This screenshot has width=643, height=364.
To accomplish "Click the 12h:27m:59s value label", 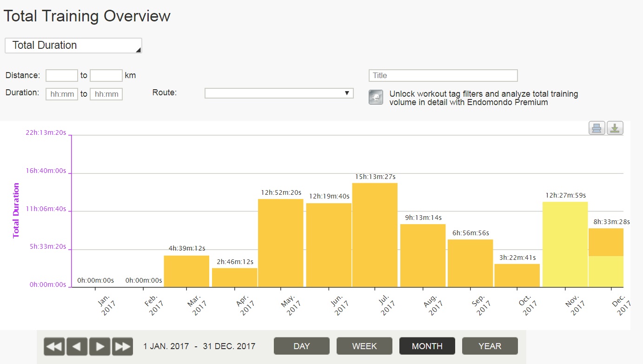I will click(566, 195).
